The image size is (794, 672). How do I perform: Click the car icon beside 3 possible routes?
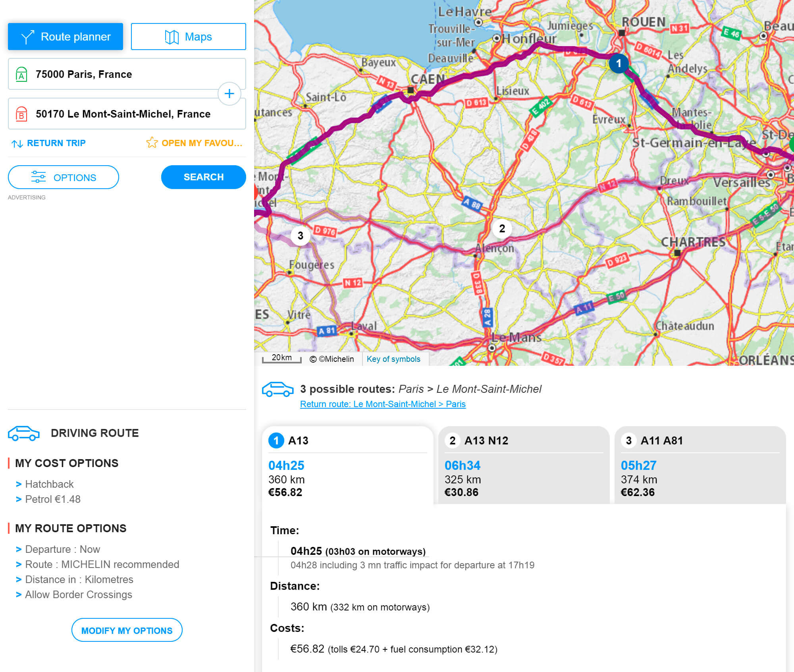(x=278, y=389)
